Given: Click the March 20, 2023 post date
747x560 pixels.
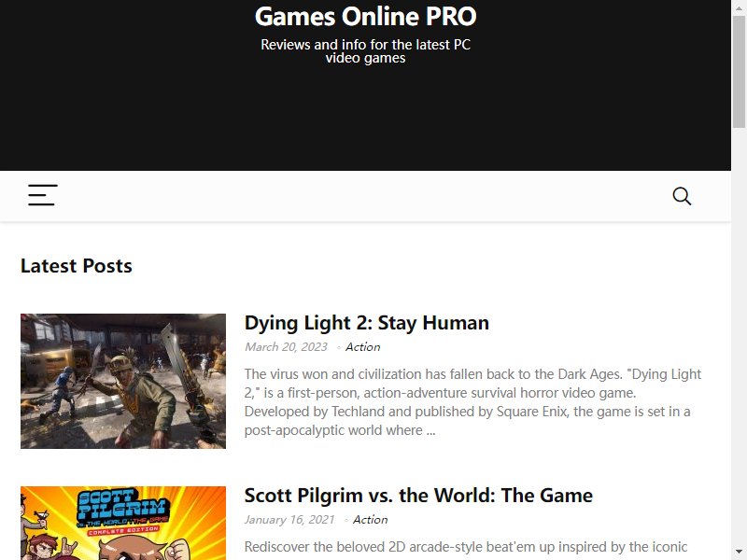Looking at the screenshot, I should pos(286,347).
